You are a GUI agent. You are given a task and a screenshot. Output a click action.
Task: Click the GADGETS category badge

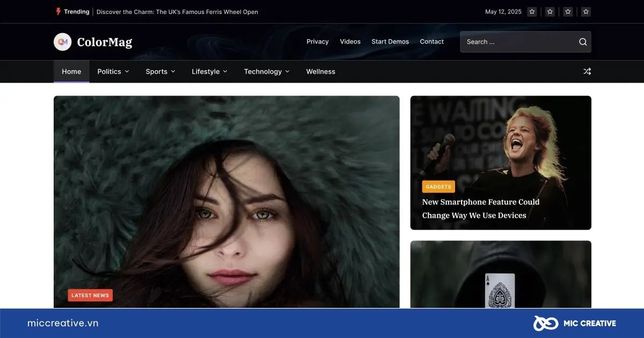[x=438, y=187]
